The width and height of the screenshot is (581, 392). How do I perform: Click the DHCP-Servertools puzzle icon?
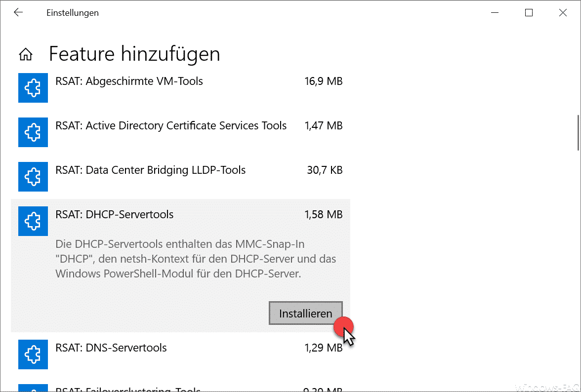coord(33,221)
